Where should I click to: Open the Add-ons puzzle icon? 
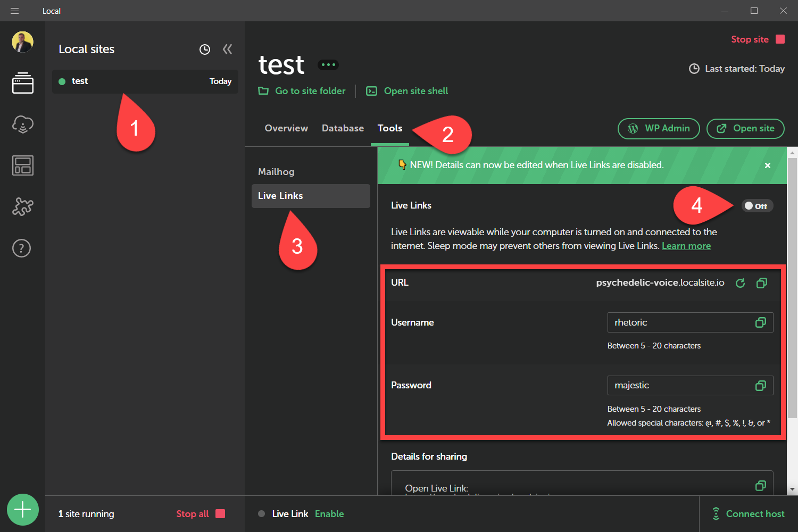click(22, 206)
